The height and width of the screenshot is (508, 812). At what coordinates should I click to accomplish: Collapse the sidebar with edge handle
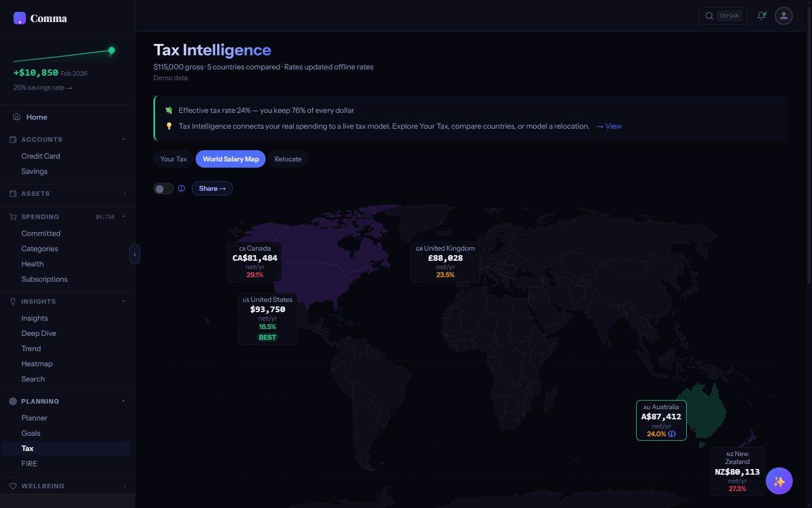coord(135,255)
